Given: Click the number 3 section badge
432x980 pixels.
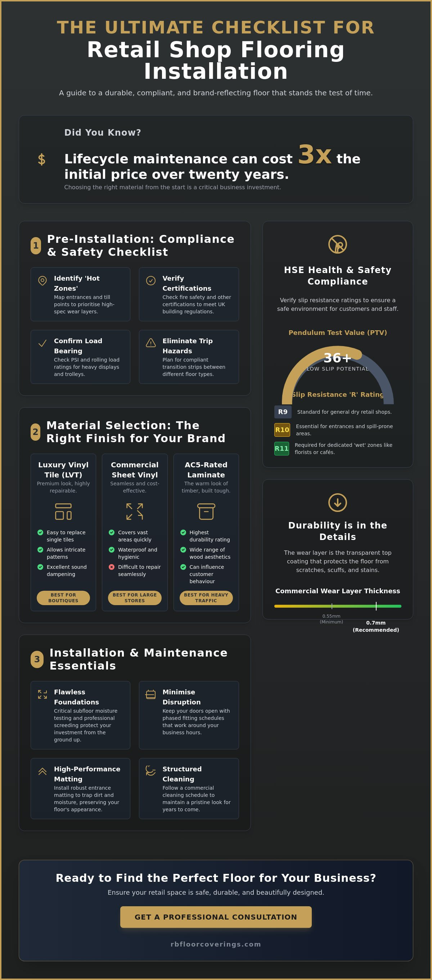Looking at the screenshot, I should pos(37,659).
